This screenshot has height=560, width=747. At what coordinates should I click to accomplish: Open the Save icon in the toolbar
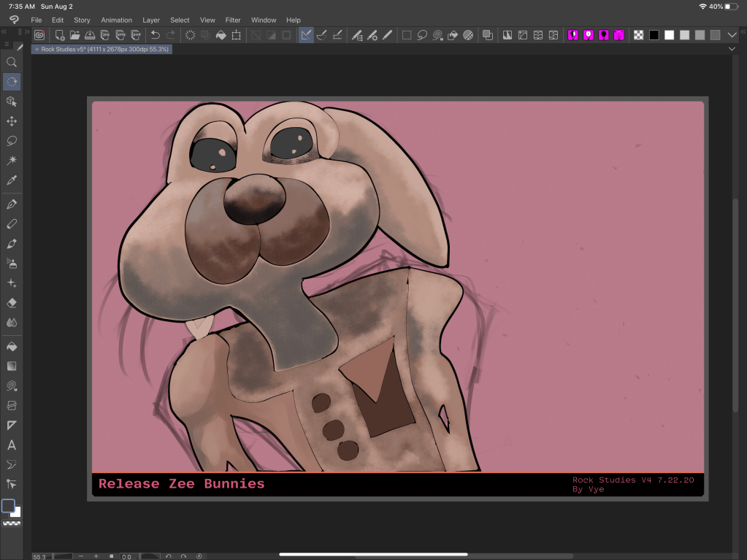point(91,34)
